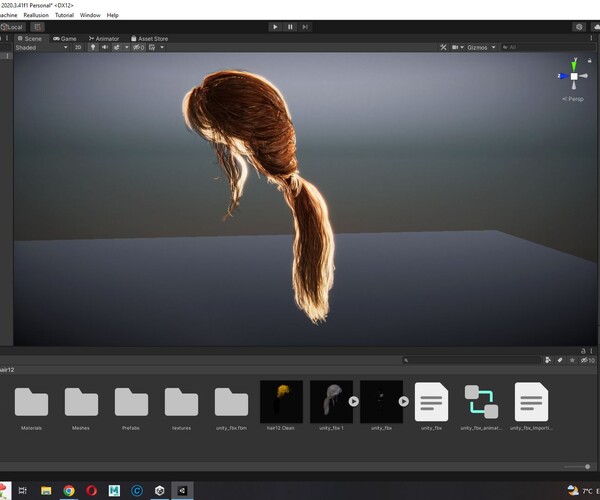The width and height of the screenshot is (600, 500).
Task: Select the unity_fbx text document asset
Action: [x=431, y=402]
